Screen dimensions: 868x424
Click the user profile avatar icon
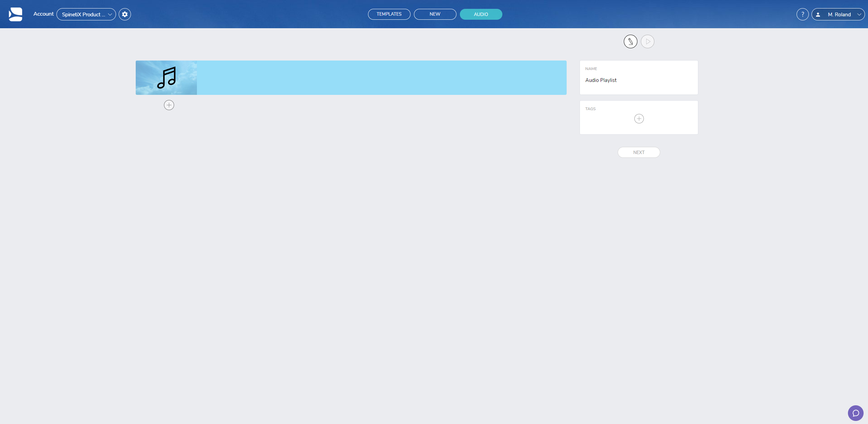(818, 15)
